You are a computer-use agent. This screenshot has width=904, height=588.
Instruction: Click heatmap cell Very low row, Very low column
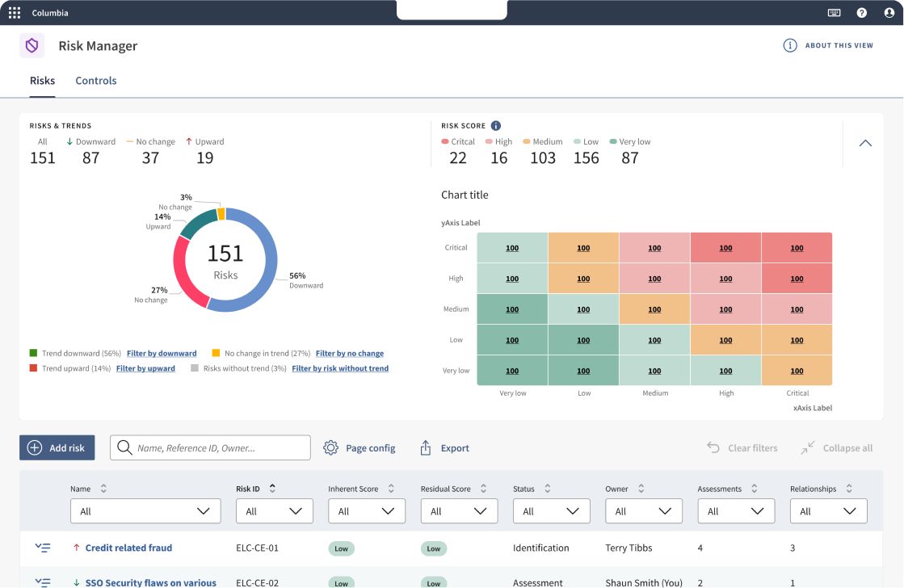tap(512, 371)
